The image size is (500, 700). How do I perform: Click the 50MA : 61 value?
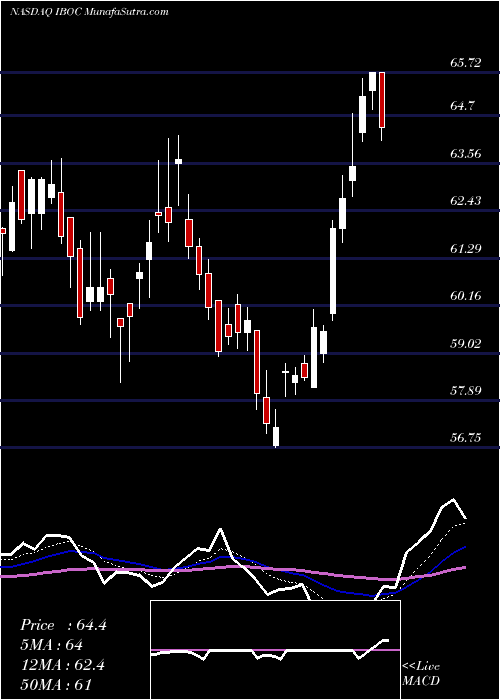56,684
